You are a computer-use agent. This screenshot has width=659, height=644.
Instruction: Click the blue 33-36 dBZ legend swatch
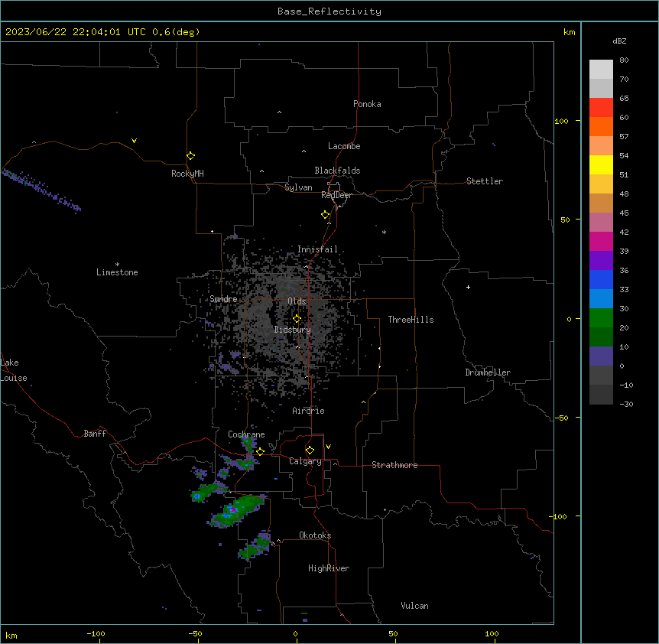click(601, 279)
